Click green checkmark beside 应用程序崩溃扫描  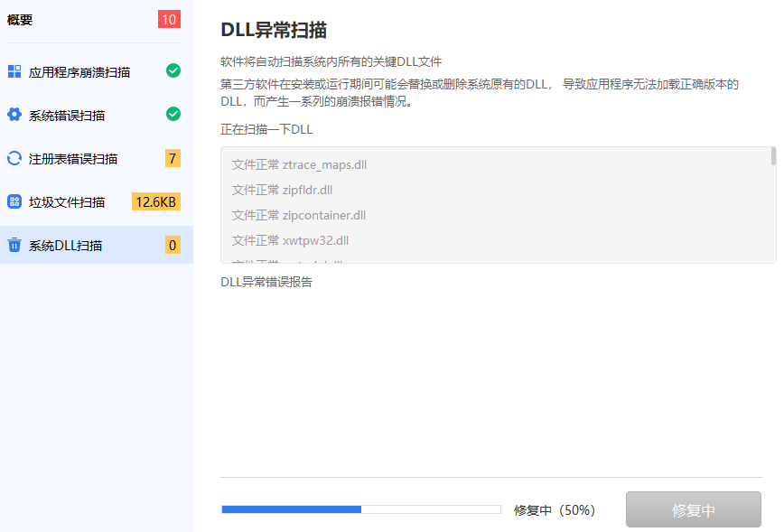[173, 70]
